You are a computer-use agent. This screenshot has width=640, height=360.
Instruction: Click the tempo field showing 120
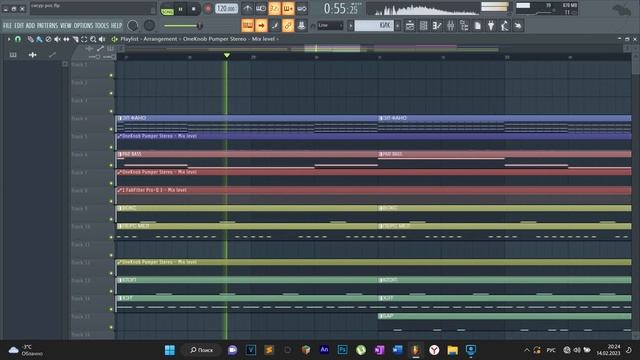tap(226, 9)
